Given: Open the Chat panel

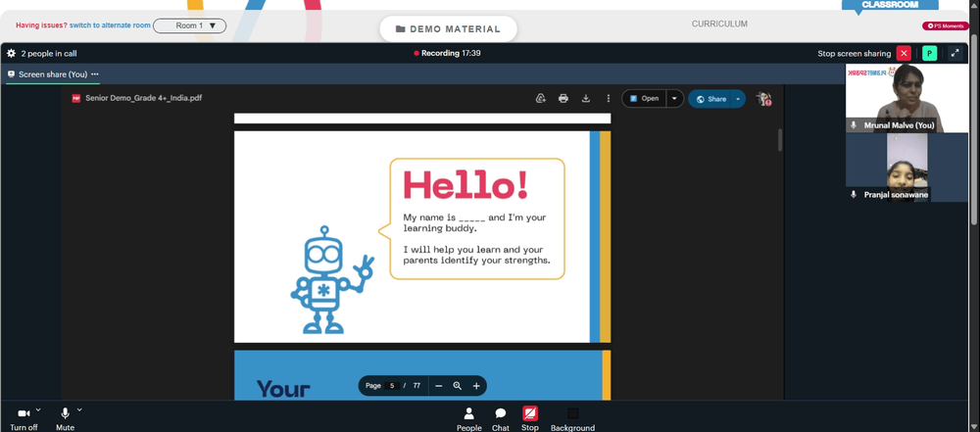Looking at the screenshot, I should click(501, 418).
